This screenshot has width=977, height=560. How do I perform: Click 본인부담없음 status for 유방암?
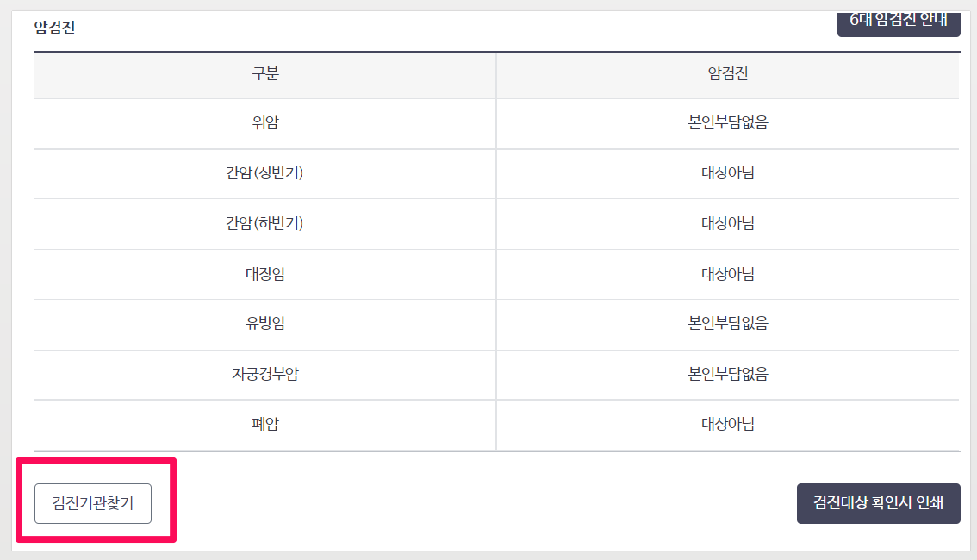coord(728,323)
